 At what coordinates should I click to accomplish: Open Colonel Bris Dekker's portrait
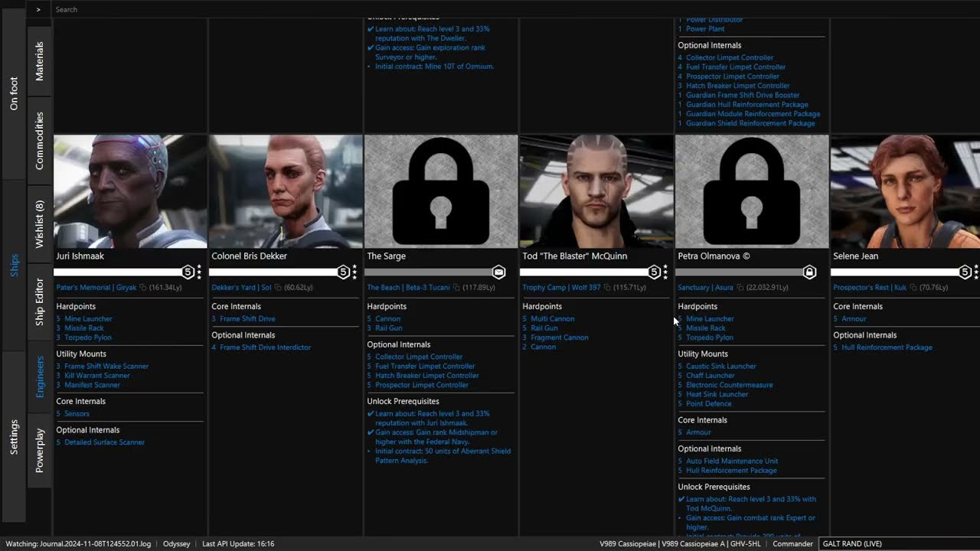[286, 191]
